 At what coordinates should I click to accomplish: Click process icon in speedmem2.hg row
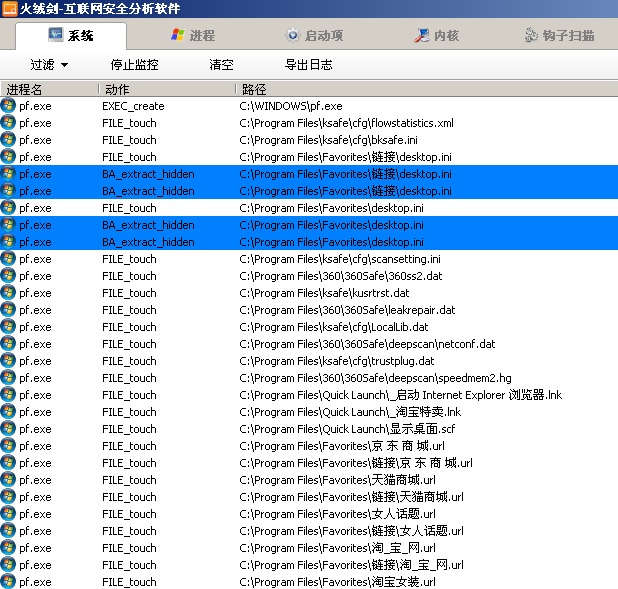pyautogui.click(x=8, y=378)
